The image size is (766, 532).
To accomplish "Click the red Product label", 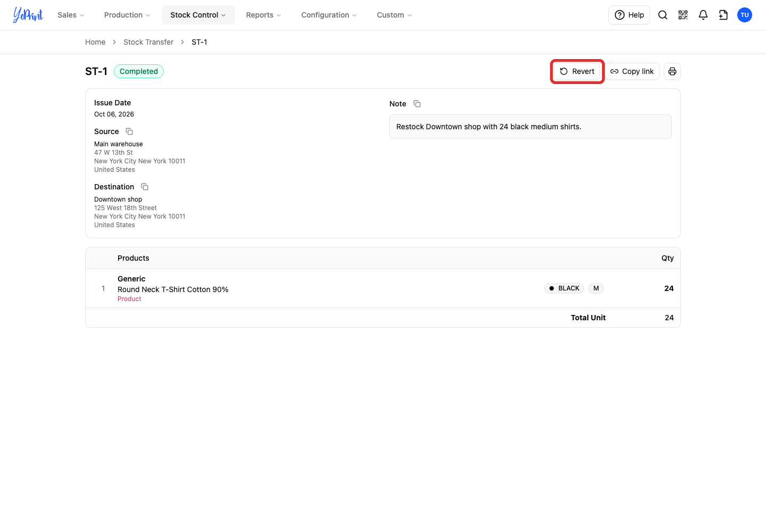I will coord(129,299).
